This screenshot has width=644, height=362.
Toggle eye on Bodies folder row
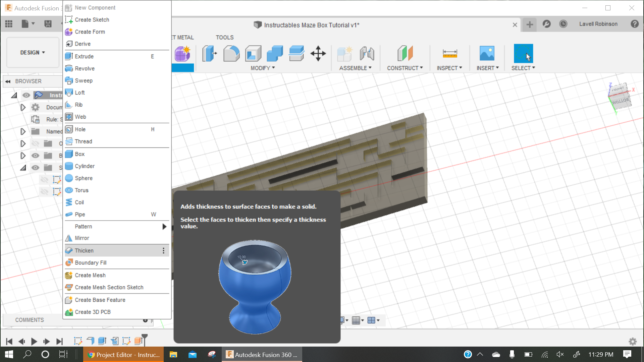pos(35,156)
